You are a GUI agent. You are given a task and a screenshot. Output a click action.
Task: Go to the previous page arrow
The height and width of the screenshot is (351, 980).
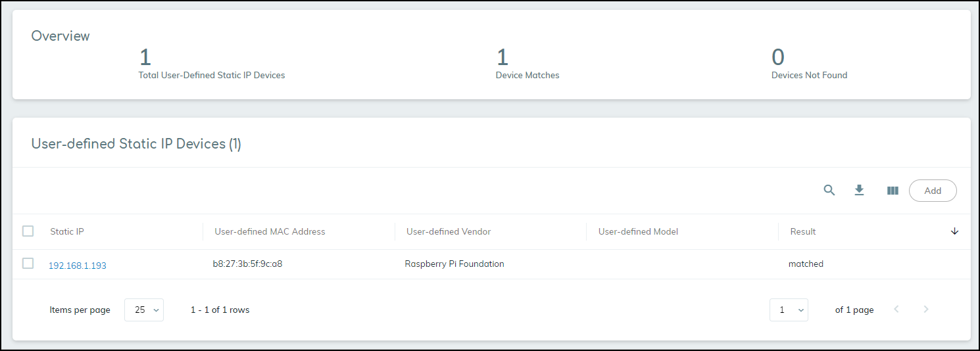(896, 310)
